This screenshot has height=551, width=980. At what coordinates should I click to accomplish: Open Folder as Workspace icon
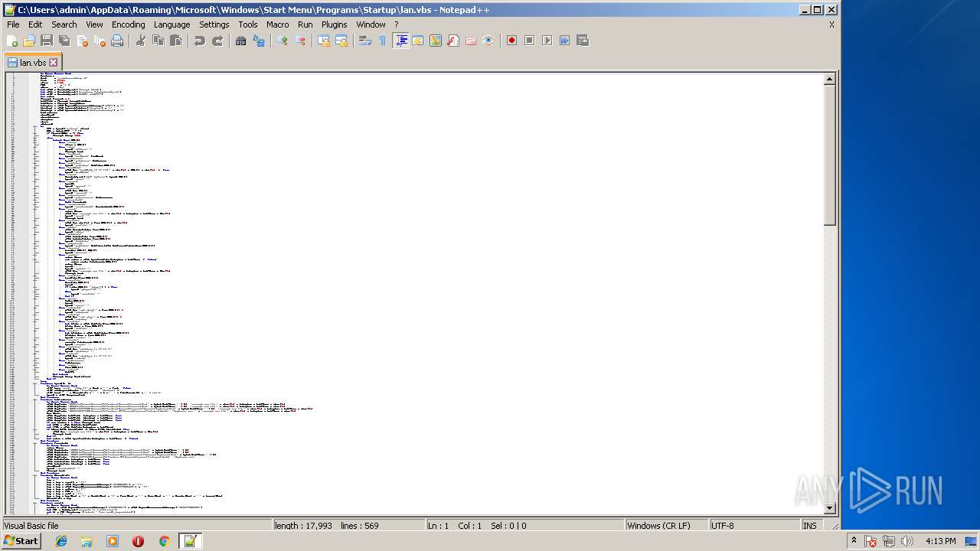pyautogui.click(x=471, y=41)
